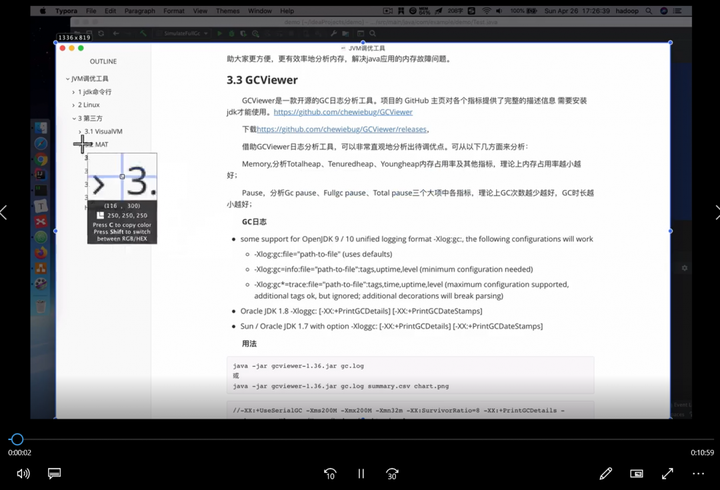Open the Paragraph menu
The width and height of the screenshot is (720, 490).
(140, 11)
